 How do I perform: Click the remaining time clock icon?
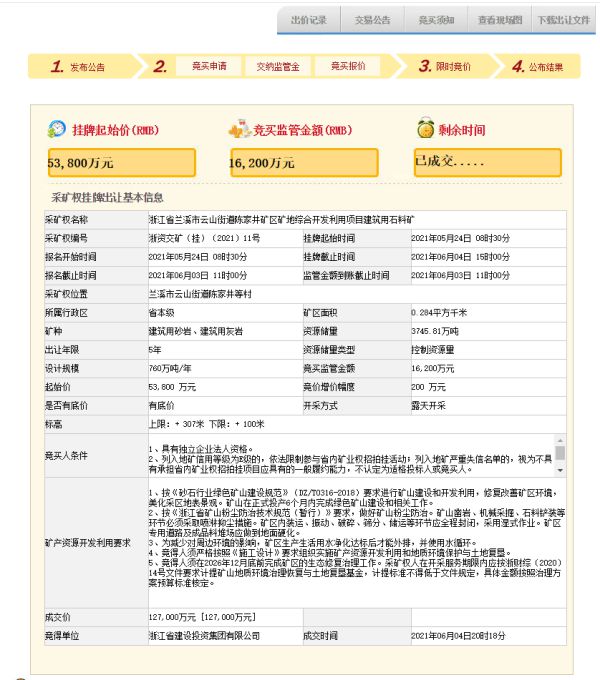point(424,130)
